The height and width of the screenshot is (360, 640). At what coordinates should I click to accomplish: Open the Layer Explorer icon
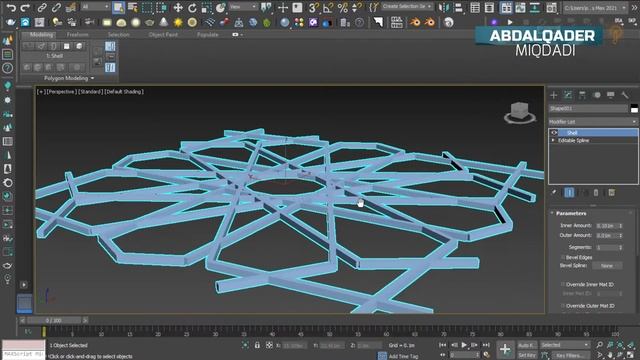point(489,7)
